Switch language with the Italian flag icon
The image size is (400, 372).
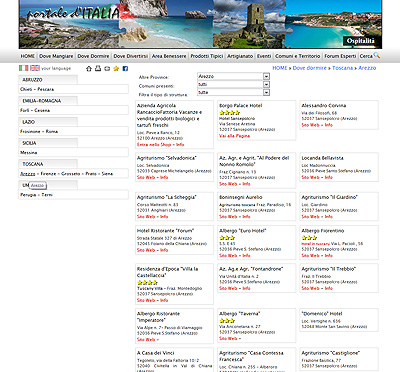(23, 68)
